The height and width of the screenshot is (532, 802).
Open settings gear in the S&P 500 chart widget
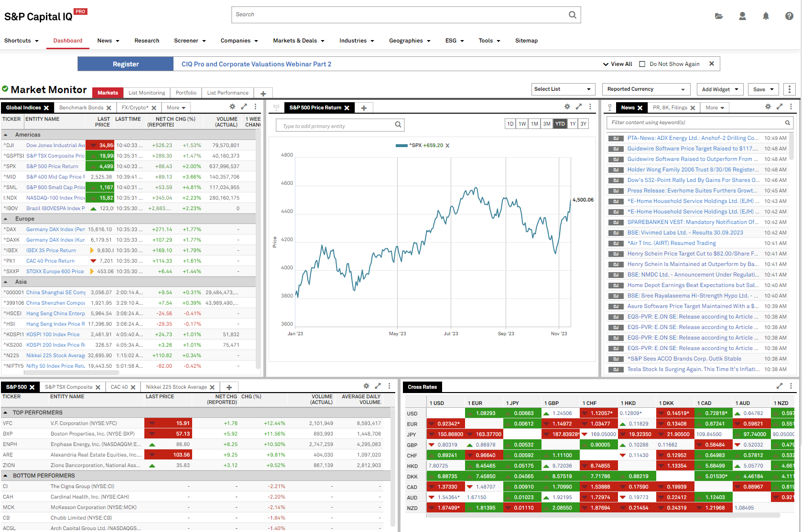[x=567, y=107]
